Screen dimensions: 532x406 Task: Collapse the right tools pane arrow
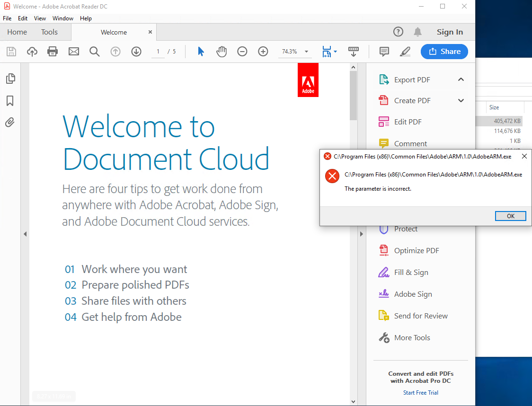click(361, 234)
